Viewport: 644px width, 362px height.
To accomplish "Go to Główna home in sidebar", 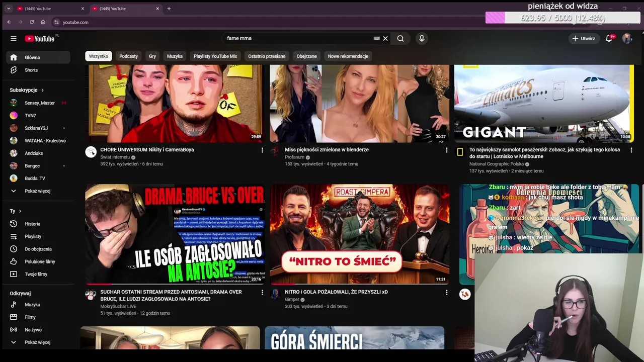I will pos(38,57).
